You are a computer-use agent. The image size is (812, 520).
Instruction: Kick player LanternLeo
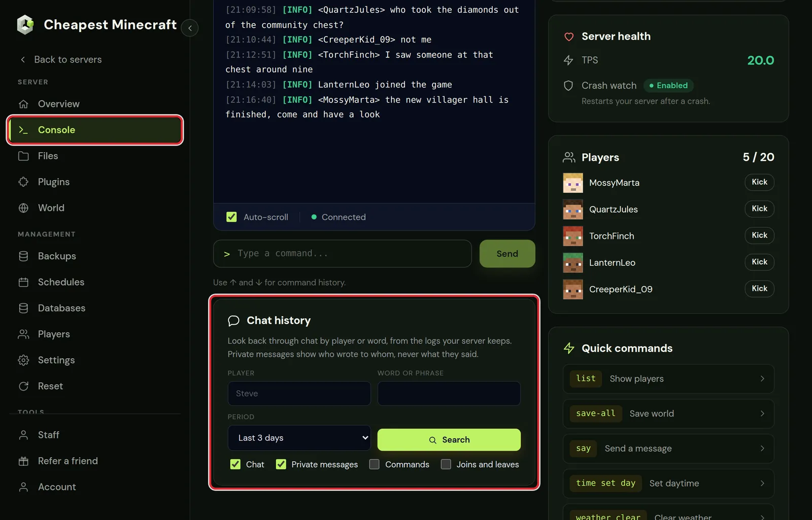point(759,262)
